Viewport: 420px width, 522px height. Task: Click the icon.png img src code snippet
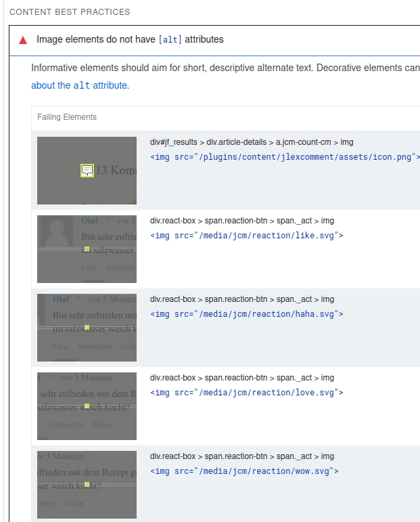[x=284, y=157]
